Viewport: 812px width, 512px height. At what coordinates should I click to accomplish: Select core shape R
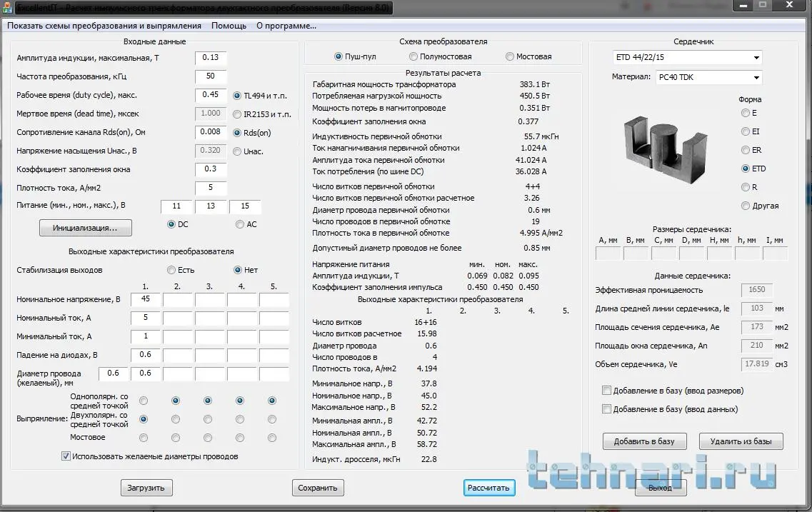click(749, 187)
